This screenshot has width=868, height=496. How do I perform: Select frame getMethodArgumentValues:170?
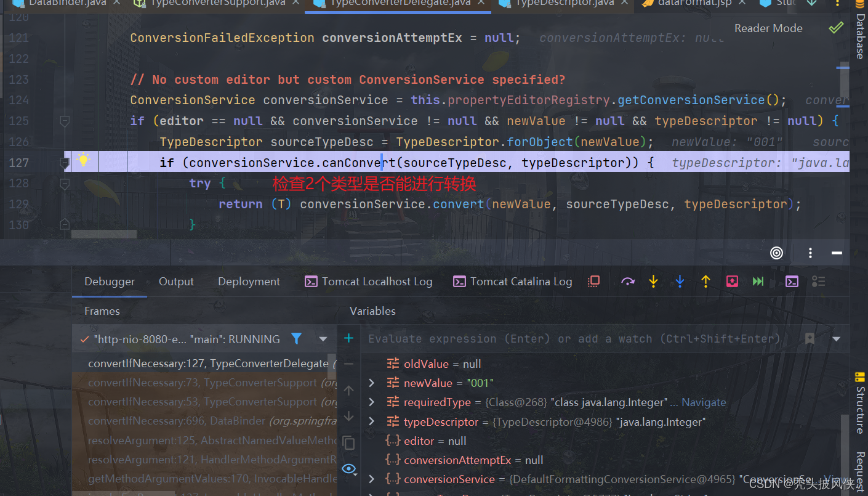(x=204, y=479)
